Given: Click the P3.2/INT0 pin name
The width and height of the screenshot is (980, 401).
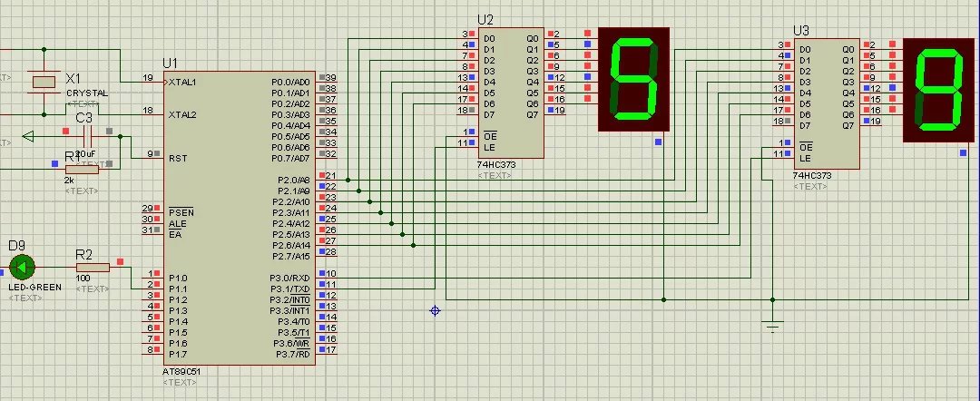Looking at the screenshot, I should (290, 299).
